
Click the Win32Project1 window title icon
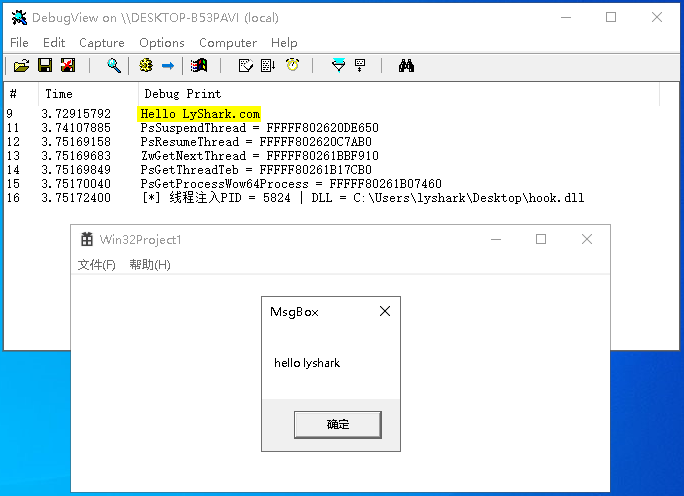pyautogui.click(x=87, y=239)
